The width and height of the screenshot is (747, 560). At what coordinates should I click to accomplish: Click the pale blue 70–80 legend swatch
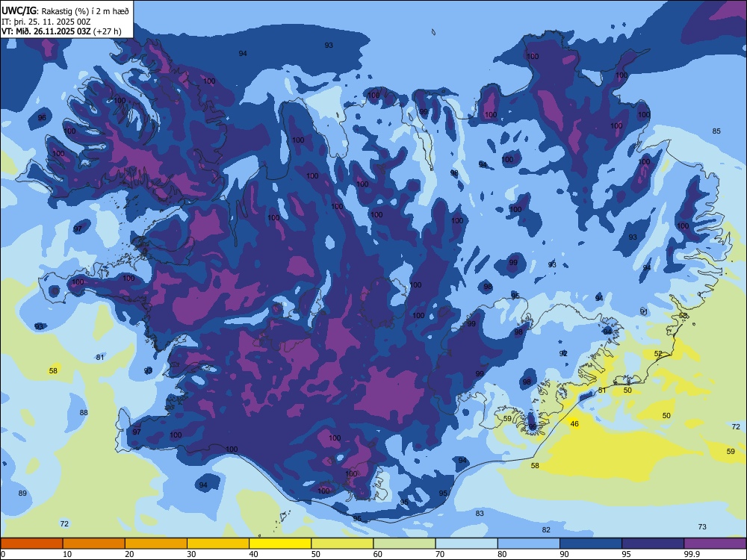[x=466, y=544]
